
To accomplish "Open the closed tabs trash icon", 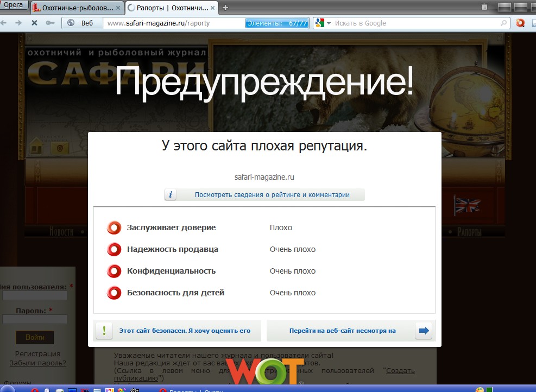I will tap(484, 7).
